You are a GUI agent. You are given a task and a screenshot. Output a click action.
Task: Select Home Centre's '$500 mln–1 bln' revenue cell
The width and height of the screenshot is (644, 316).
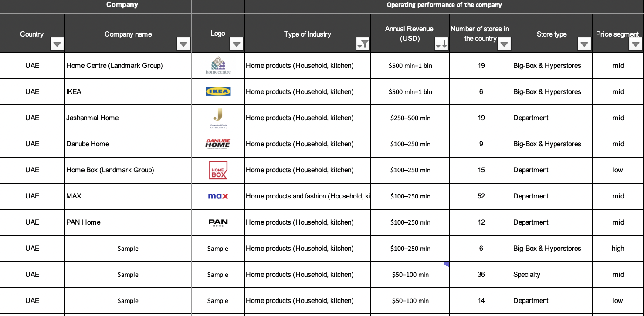click(x=410, y=66)
